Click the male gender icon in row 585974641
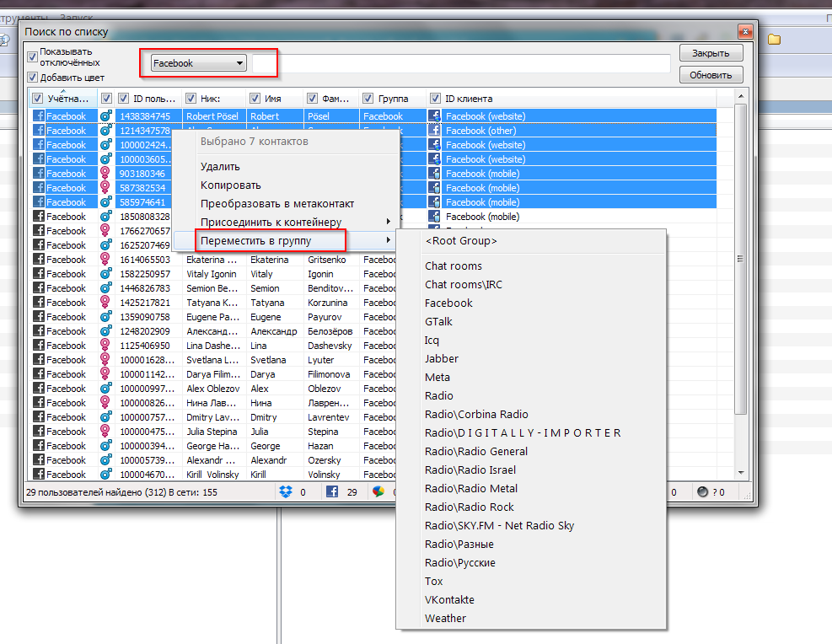832x644 pixels. click(x=106, y=201)
